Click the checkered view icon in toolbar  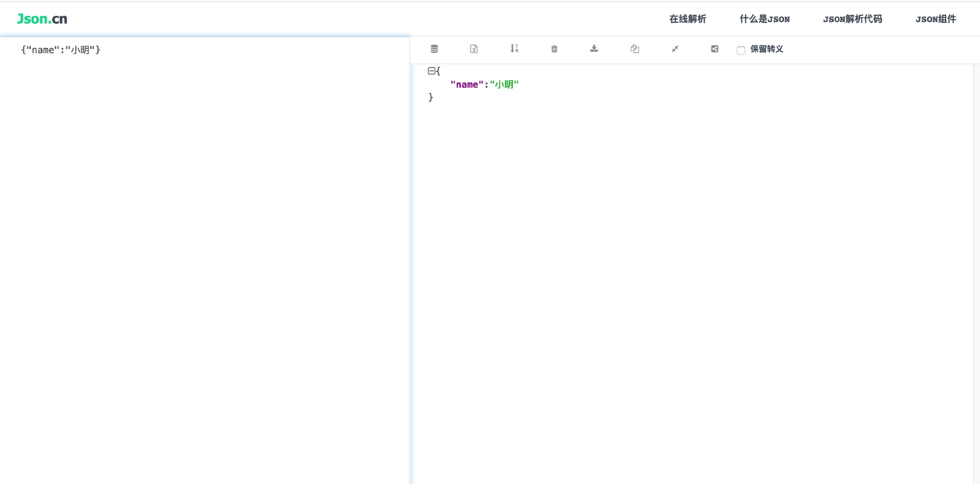coord(714,49)
